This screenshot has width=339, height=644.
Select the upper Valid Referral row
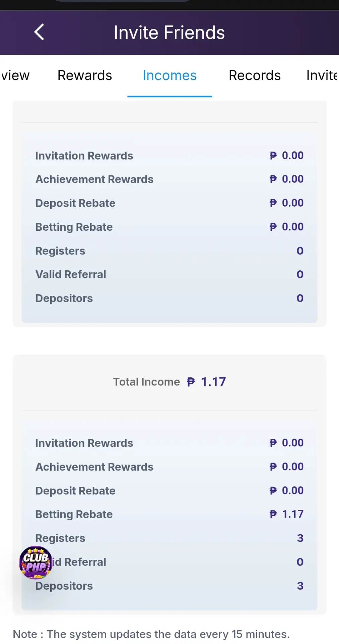(169, 274)
